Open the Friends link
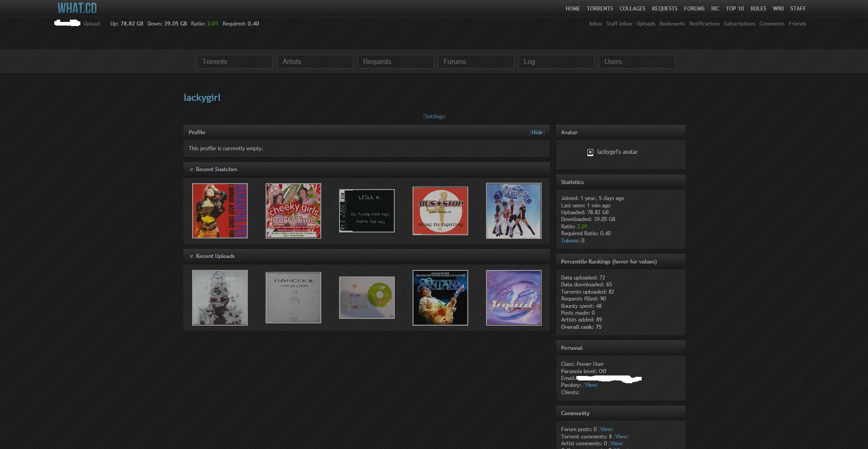 797,24
